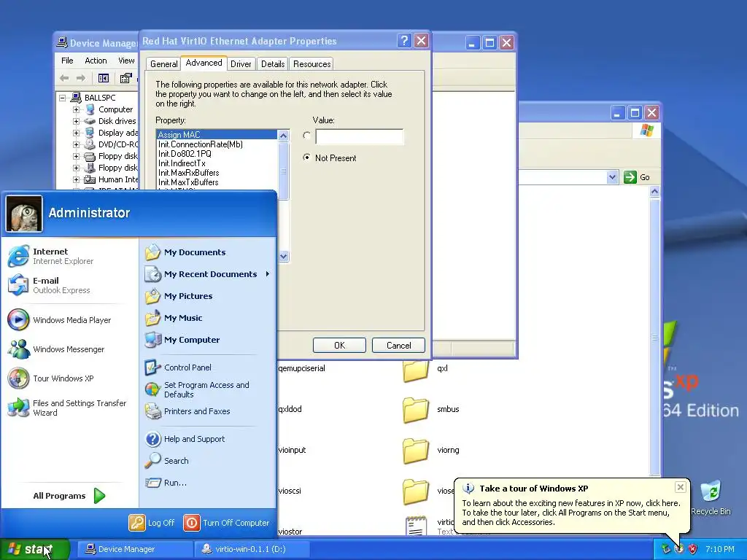Click the taskbar clock
This screenshot has height=560, width=747.
point(720,549)
